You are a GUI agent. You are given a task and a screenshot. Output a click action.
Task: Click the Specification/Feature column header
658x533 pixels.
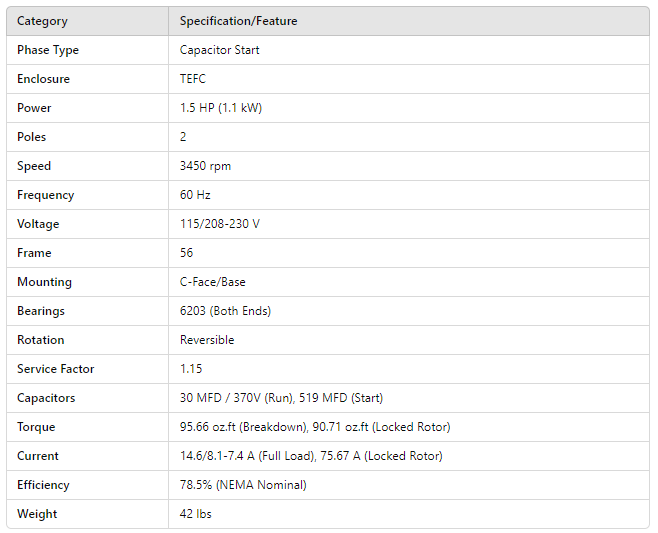pos(238,21)
